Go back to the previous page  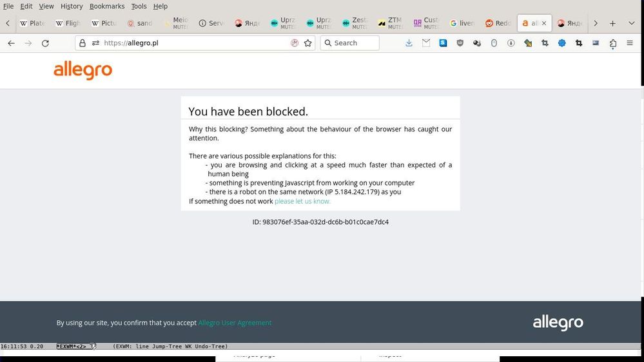pyautogui.click(x=11, y=43)
